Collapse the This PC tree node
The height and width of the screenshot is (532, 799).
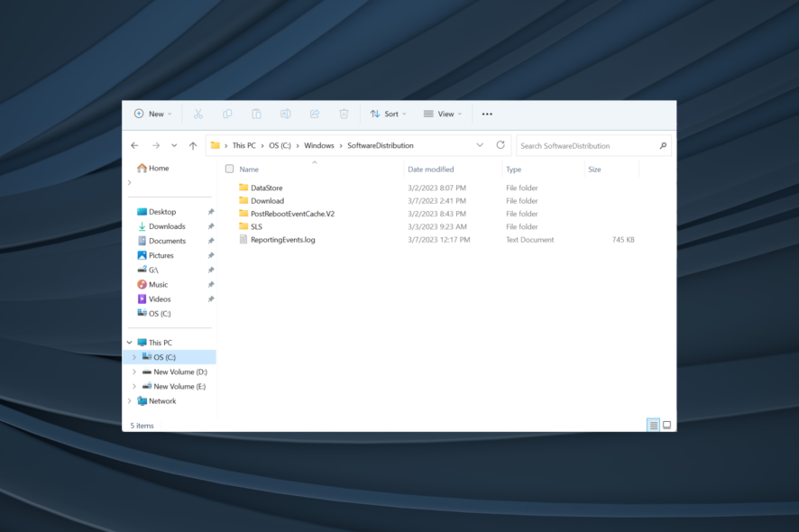pos(130,343)
